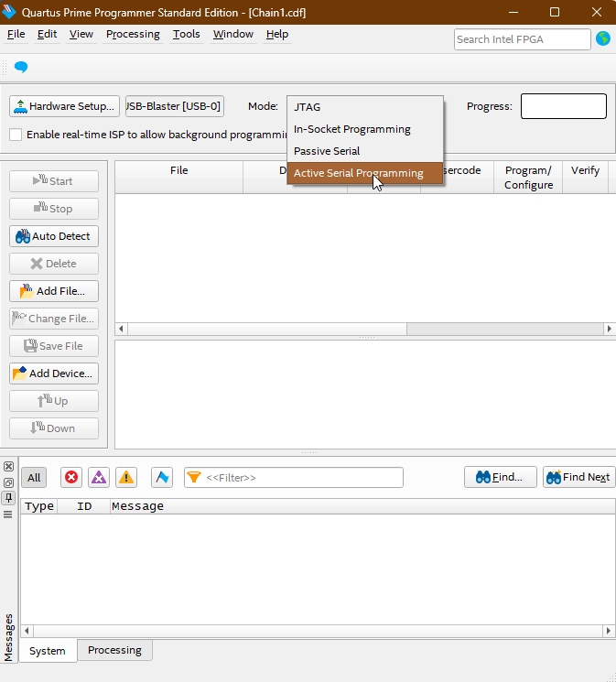Viewport: 616px width, 682px height.
Task: Open Intel website via globe icon
Action: point(603,38)
